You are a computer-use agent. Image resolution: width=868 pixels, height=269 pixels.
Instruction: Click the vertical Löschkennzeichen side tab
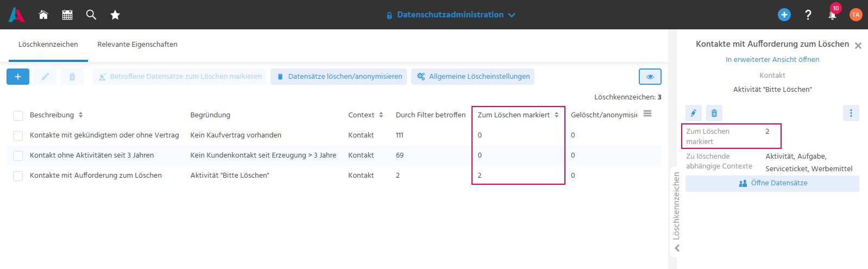(x=676, y=206)
